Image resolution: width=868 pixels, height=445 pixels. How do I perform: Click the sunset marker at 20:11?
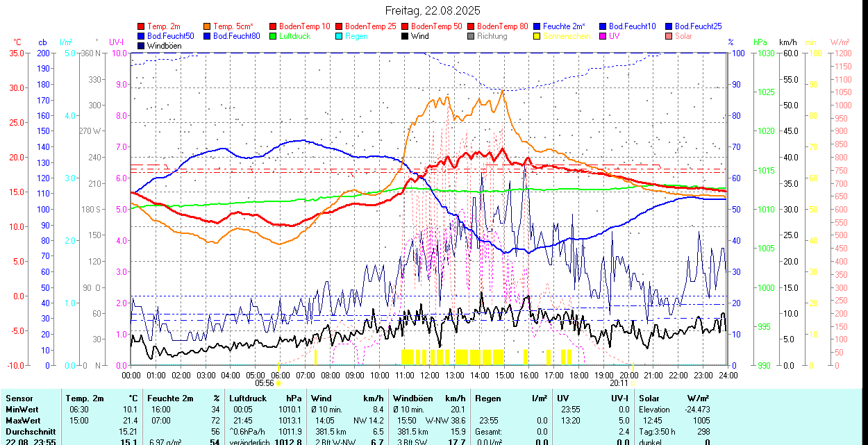(x=633, y=383)
